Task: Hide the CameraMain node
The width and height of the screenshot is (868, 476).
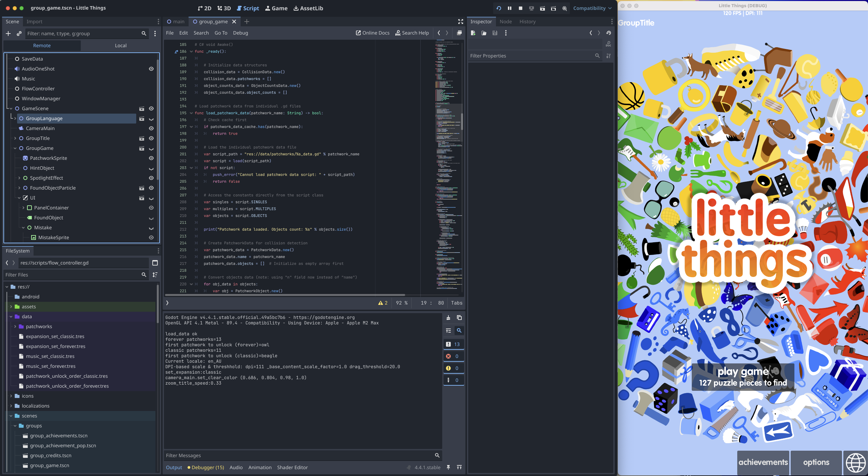Action: pyautogui.click(x=151, y=128)
